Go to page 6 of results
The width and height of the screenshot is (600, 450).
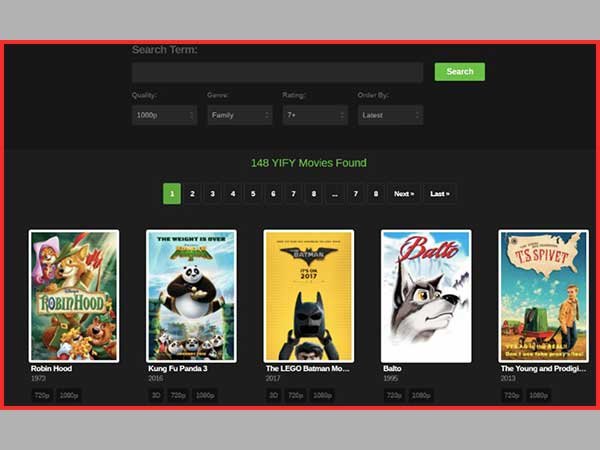click(273, 194)
